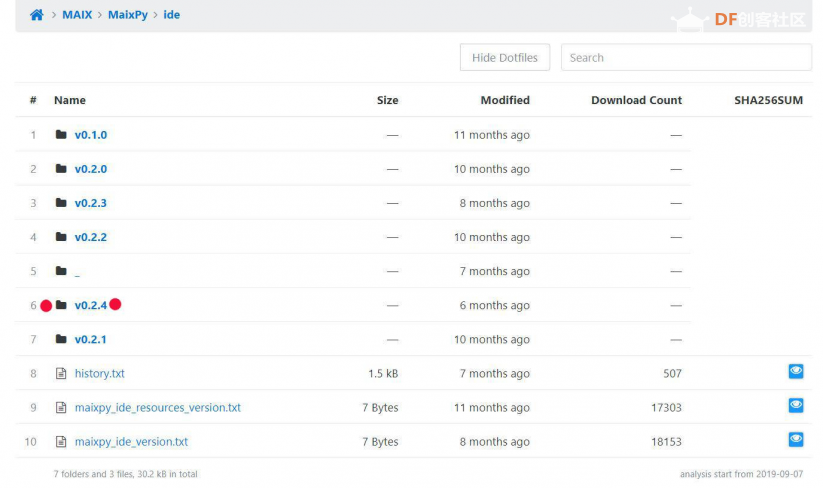Show SHA256 eye icon for maixpy_ide_version.txt

[796, 439]
